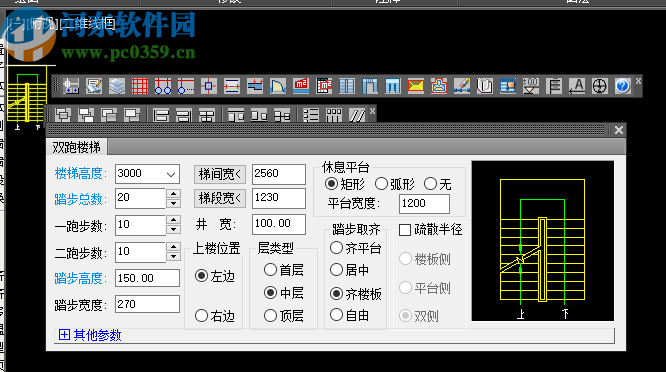Click the single-circle dotted axis icon

(x=186, y=86)
